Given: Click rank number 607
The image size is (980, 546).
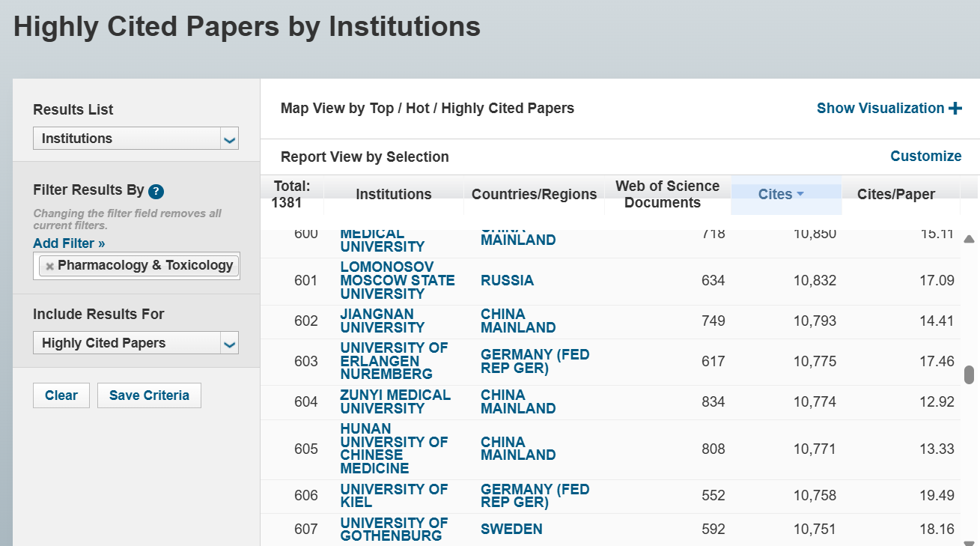Looking at the screenshot, I should (306, 529).
